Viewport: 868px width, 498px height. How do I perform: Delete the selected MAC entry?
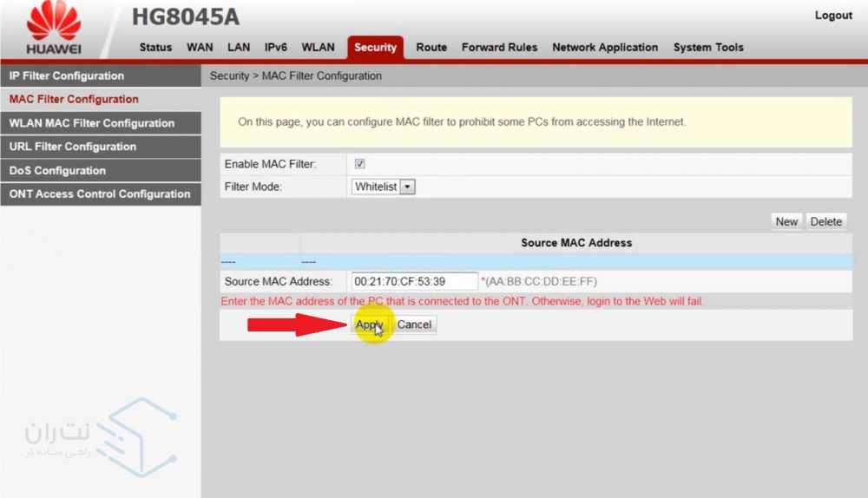tap(825, 221)
